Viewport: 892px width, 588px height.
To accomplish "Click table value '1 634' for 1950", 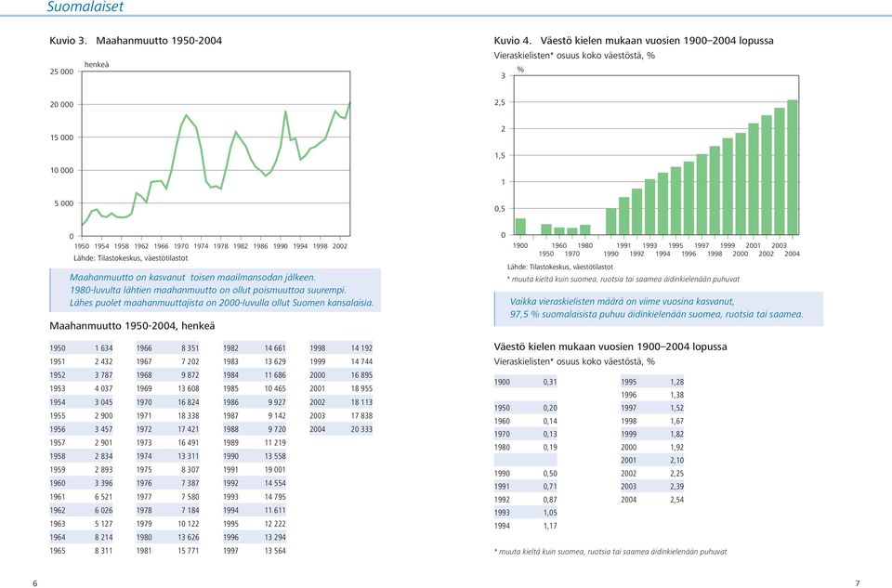I will coord(103,348).
